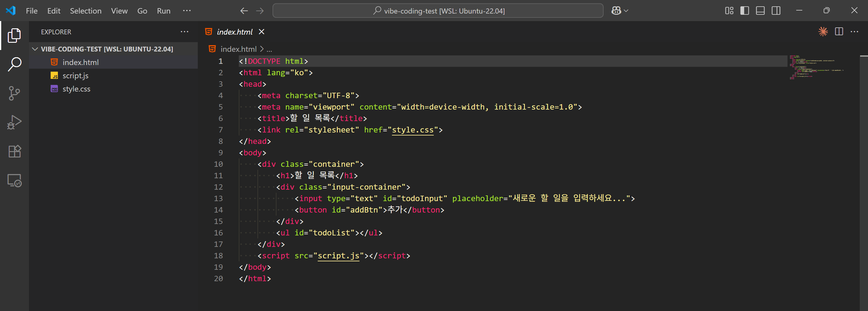Image resolution: width=868 pixels, height=311 pixels.
Task: Collapse the VIBE-CODING-TEST folder section
Action: (x=113, y=49)
